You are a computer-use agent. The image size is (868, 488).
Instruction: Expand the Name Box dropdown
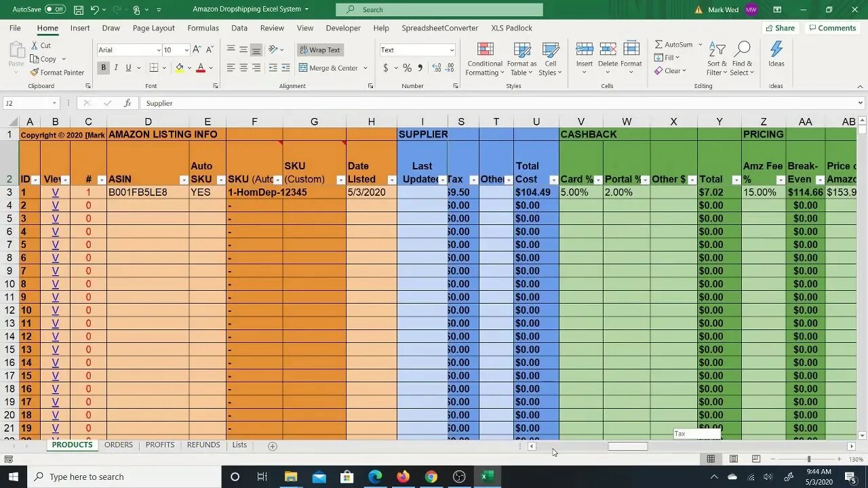[54, 103]
